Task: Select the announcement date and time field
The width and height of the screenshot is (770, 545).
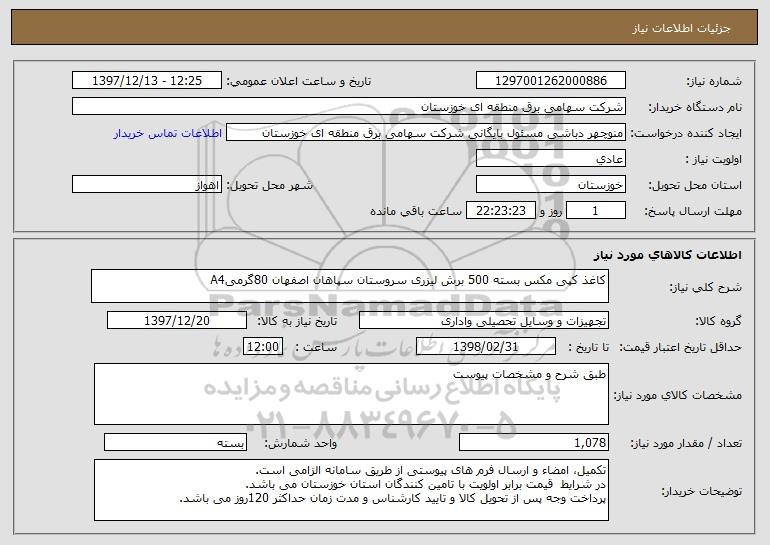Action: tap(147, 81)
